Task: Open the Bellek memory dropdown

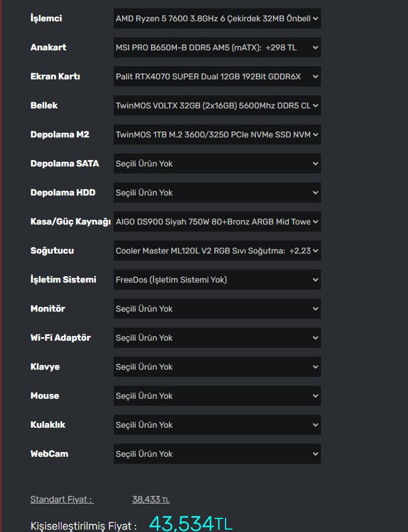Action: point(217,105)
